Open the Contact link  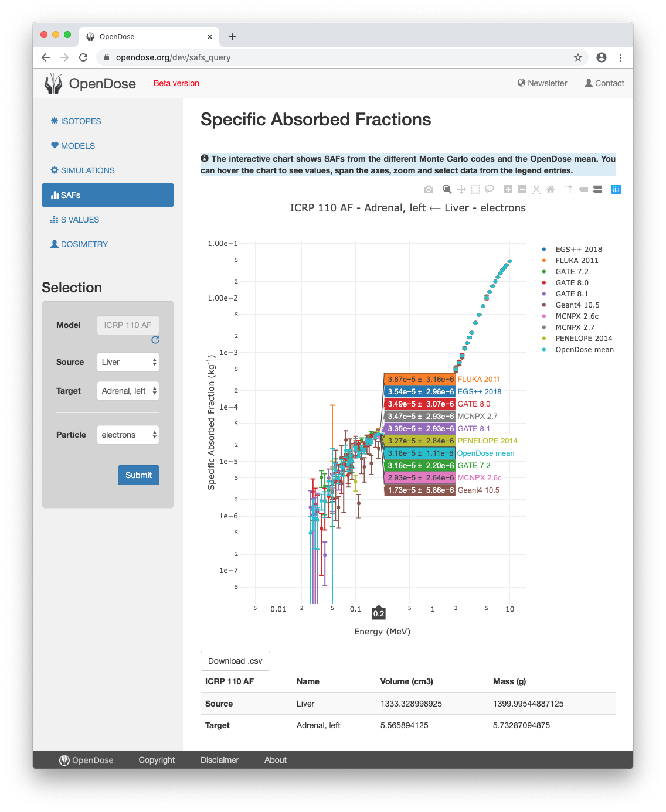tap(604, 83)
